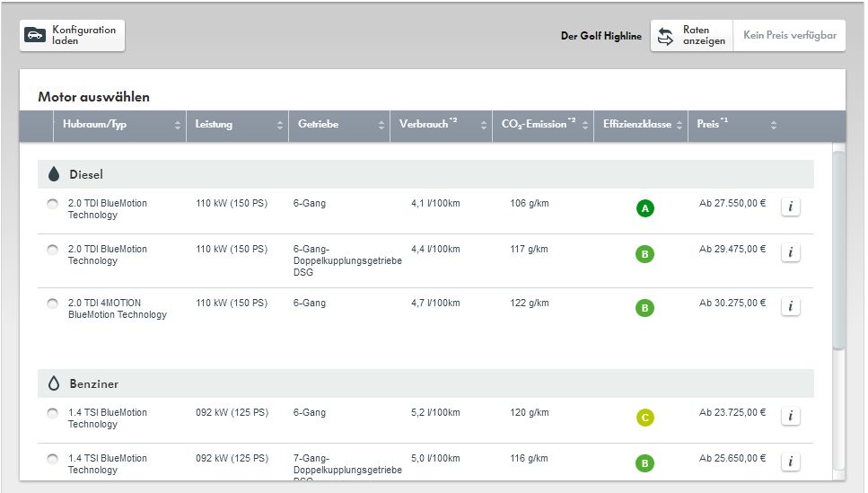
Task: Click the Getriebe column header
Action: [319, 125]
